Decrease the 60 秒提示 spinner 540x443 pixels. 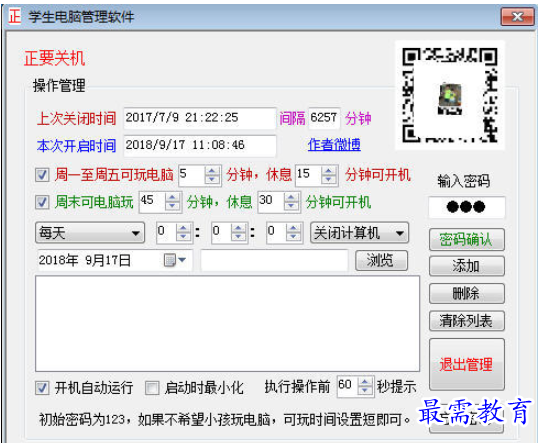point(365,390)
